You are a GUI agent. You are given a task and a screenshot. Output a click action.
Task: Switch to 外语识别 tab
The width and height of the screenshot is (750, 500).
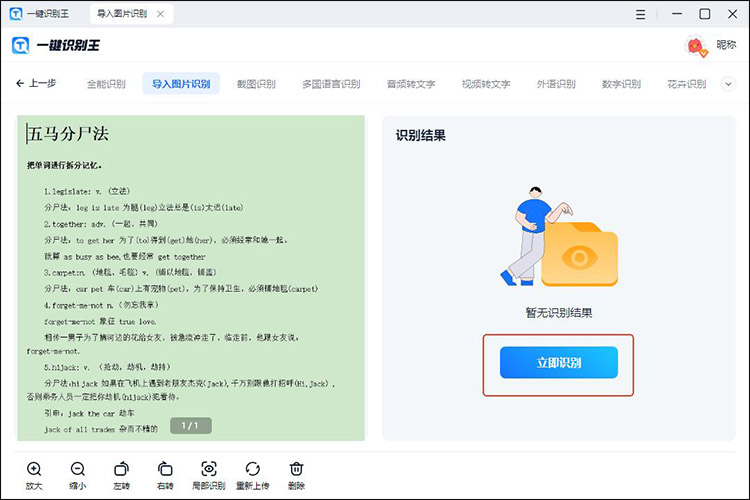click(556, 84)
